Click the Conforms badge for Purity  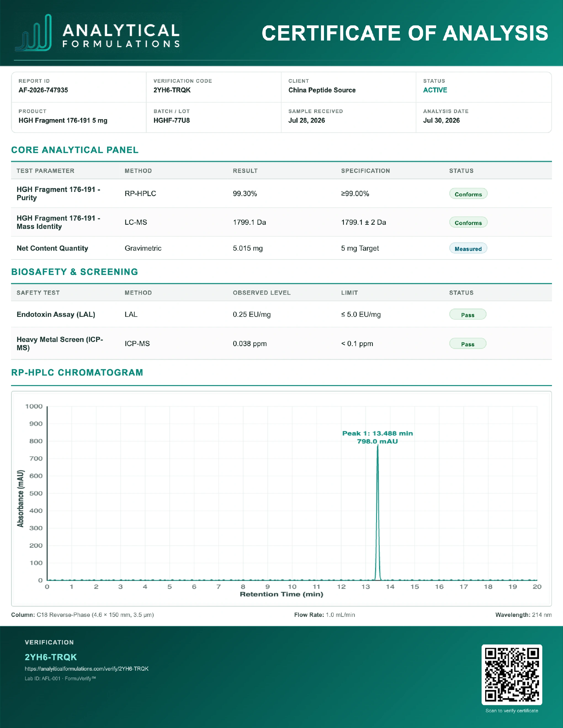coord(468,194)
